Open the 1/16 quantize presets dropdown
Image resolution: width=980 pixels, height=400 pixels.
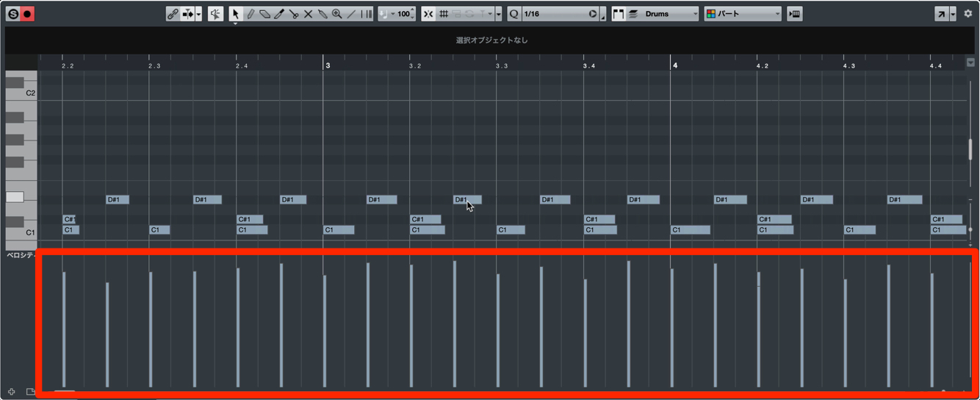[555, 14]
